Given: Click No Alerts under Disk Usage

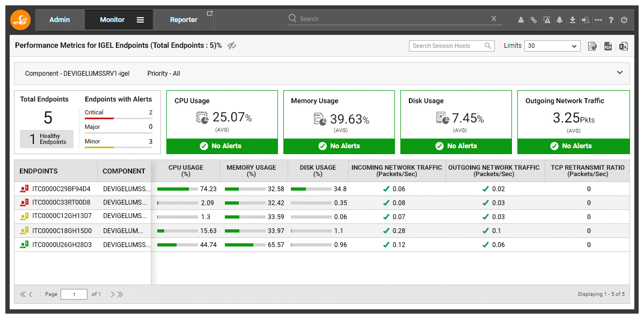Looking at the screenshot, I should tap(456, 146).
